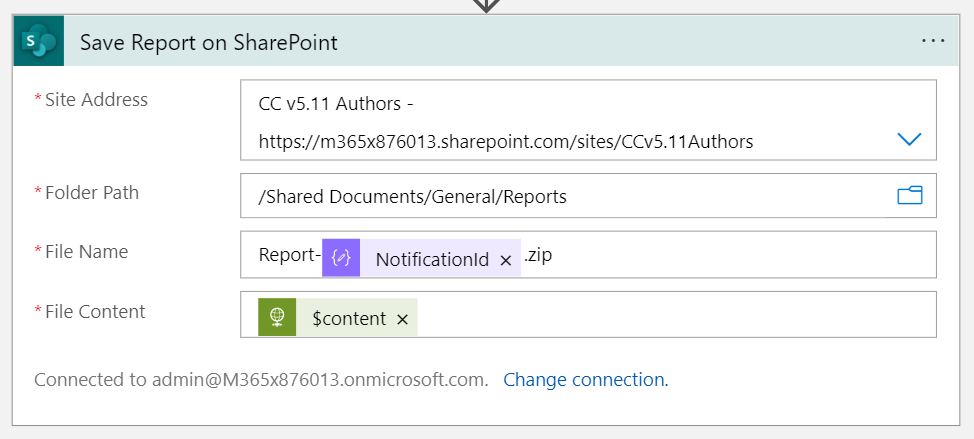Click the Folder Path label
This screenshot has height=439, width=974.
tap(92, 192)
